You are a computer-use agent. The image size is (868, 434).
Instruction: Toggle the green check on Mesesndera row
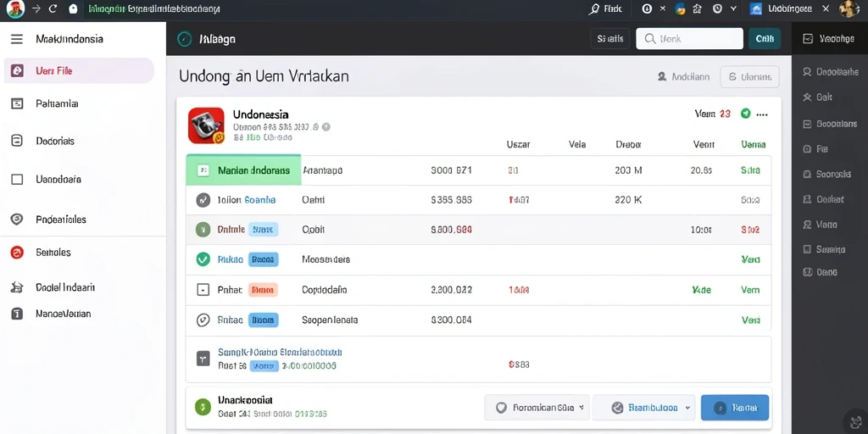tap(203, 259)
